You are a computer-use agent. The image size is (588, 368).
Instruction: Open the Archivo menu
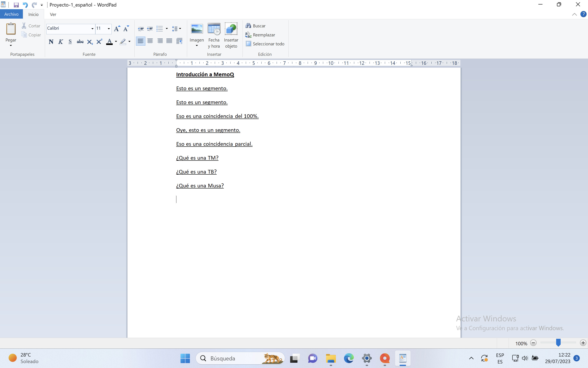pyautogui.click(x=11, y=14)
